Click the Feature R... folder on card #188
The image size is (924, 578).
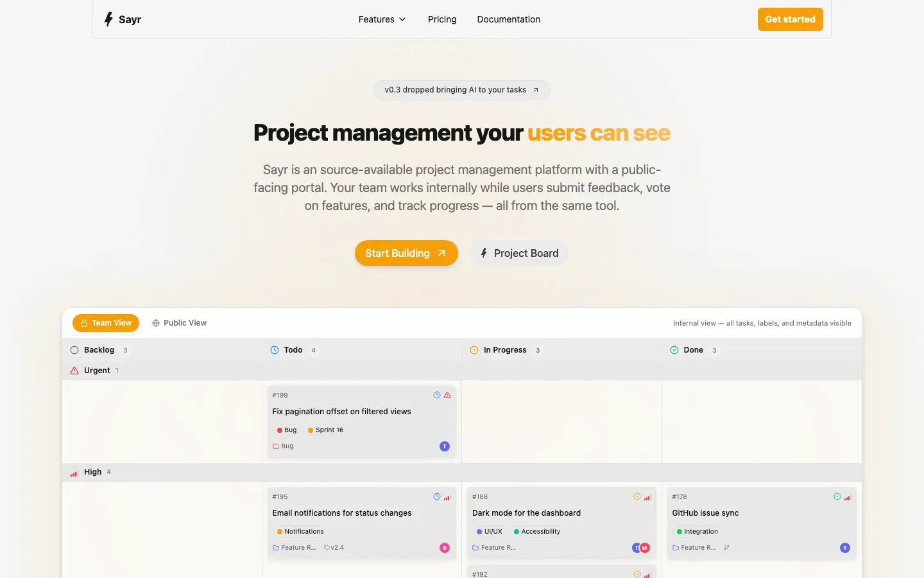coord(494,548)
